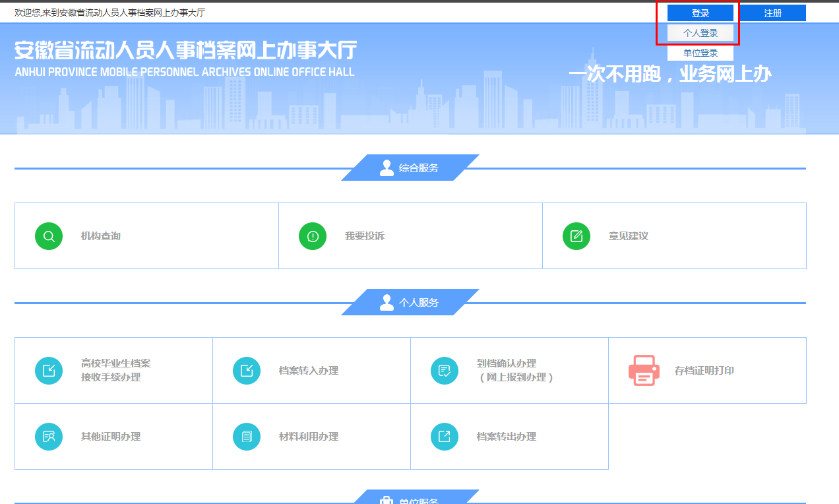Viewport: 839px width, 504px height.
Task: Open the 机构查询 service
Action: tap(146, 236)
